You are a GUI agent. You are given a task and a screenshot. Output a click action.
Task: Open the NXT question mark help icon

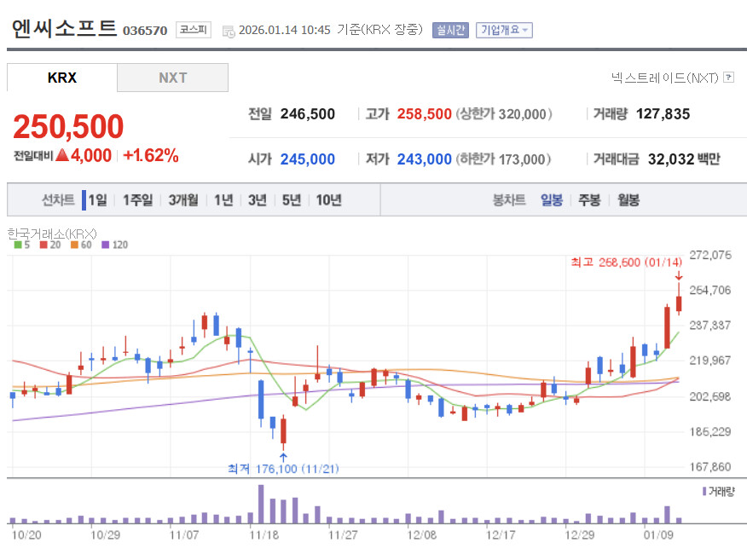pyautogui.click(x=728, y=78)
